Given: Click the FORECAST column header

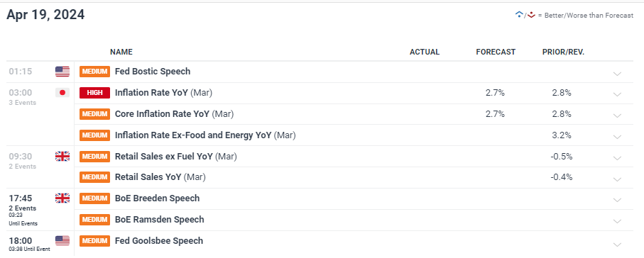Looking at the screenshot, I should click(496, 52).
